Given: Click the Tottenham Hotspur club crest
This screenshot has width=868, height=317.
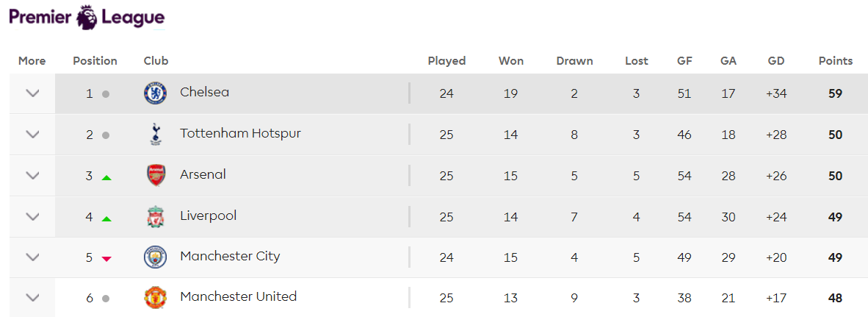Looking at the screenshot, I should point(156,135).
